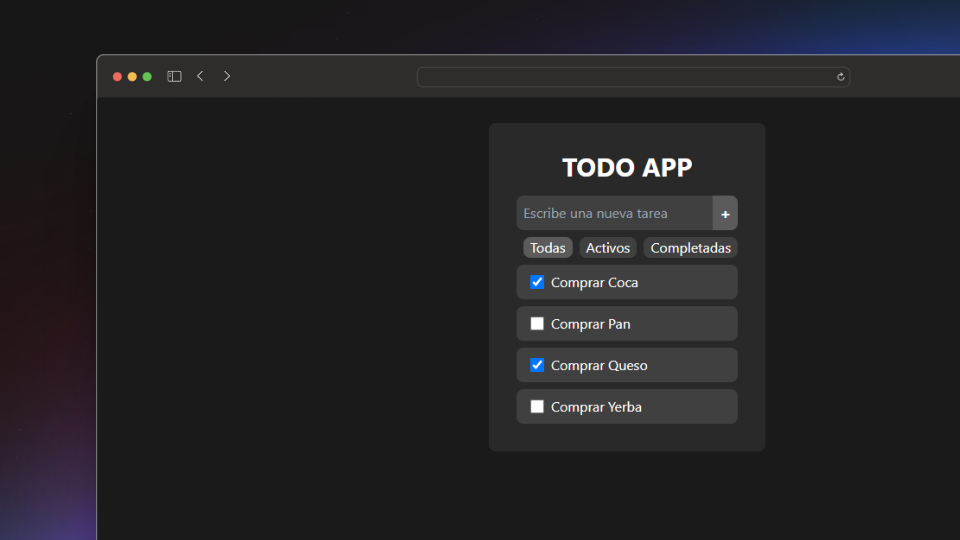Select the Todas filter tab
This screenshot has height=540, width=960.
(x=547, y=248)
